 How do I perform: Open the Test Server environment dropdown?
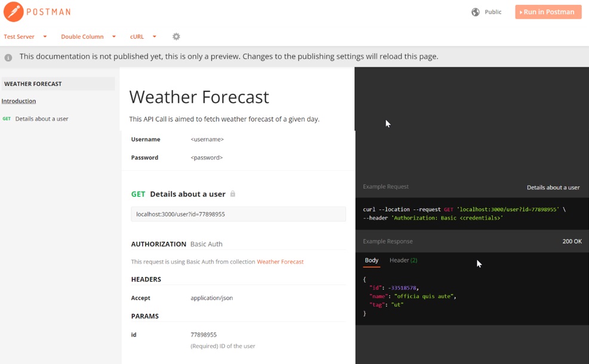25,36
